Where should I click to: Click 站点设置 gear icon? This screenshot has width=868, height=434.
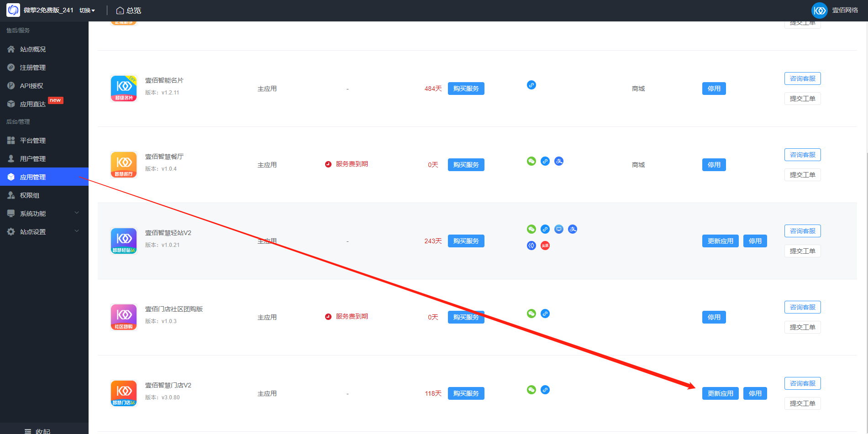click(x=11, y=231)
